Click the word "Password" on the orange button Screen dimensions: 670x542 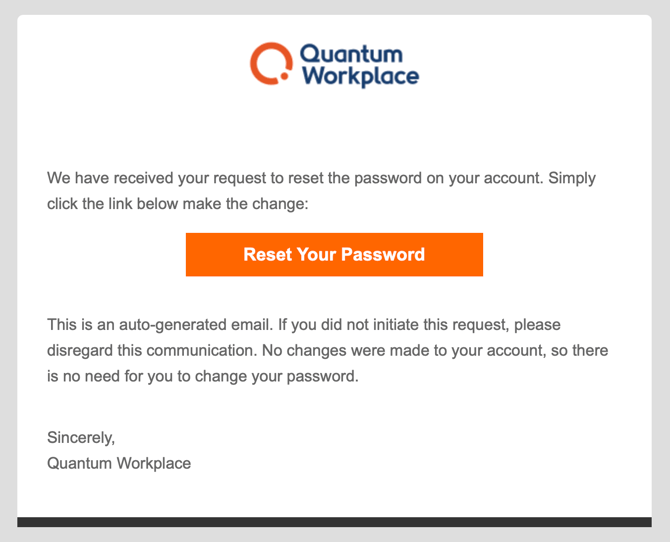[x=386, y=254]
